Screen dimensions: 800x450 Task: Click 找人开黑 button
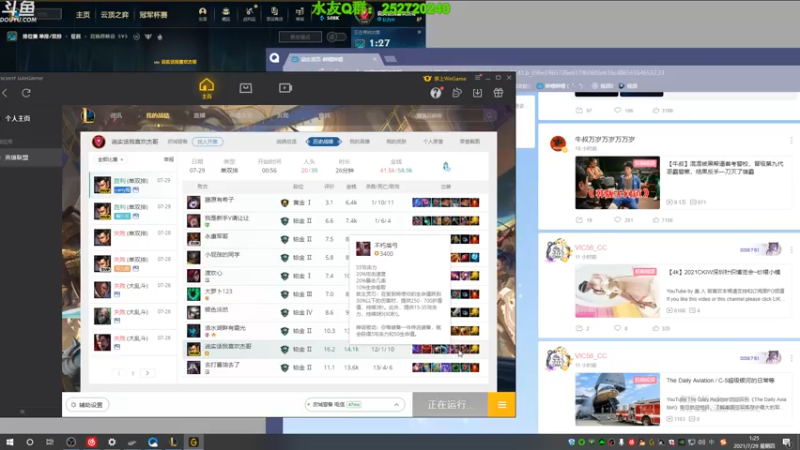[x=208, y=141]
